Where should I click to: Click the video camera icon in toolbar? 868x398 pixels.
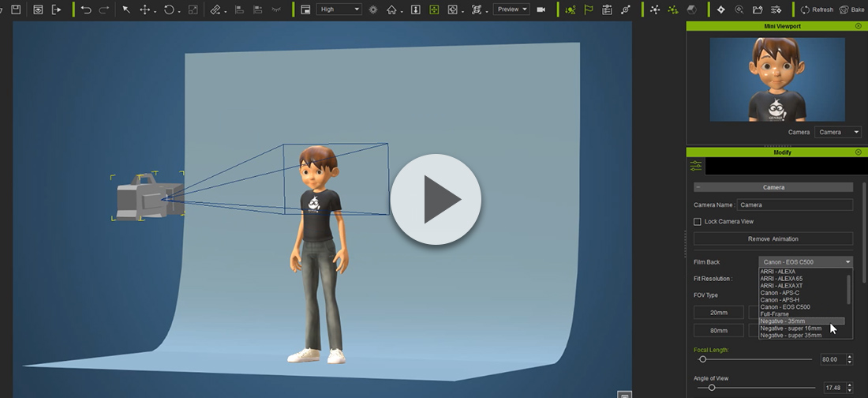(x=541, y=9)
